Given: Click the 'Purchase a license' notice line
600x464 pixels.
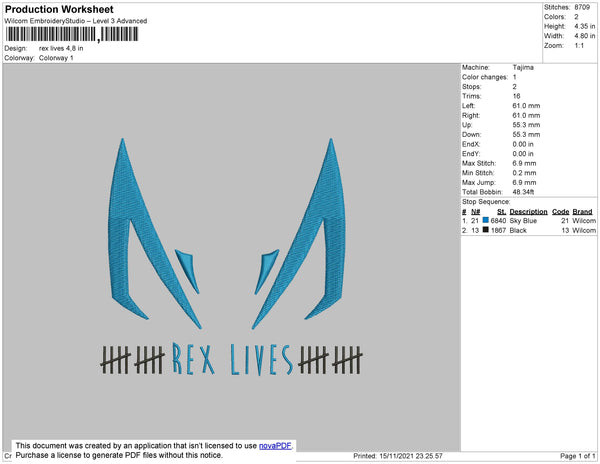Looking at the screenshot, I should [119, 455].
